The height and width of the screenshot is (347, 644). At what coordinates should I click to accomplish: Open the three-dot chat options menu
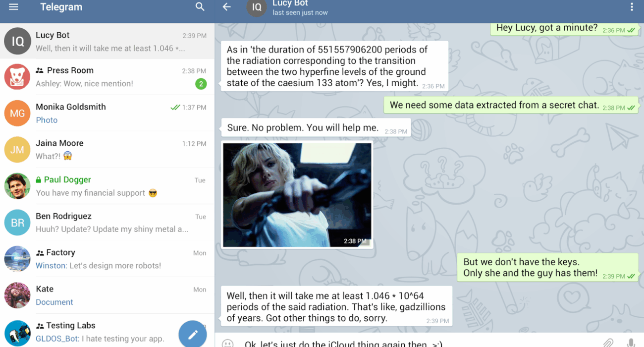tap(631, 7)
